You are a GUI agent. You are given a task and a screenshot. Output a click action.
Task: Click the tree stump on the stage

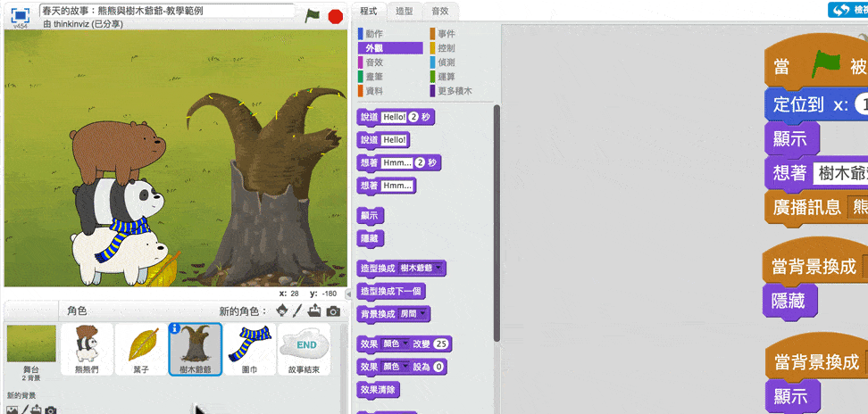[x=265, y=186]
